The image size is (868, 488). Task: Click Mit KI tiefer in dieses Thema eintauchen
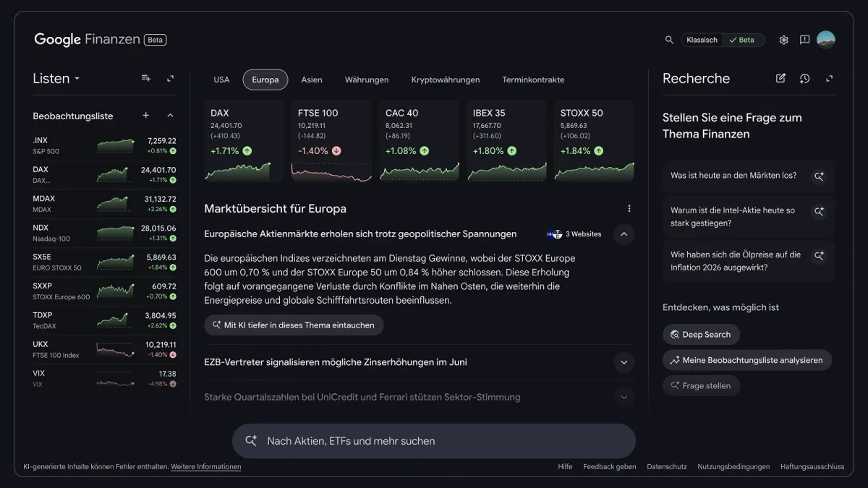point(294,325)
